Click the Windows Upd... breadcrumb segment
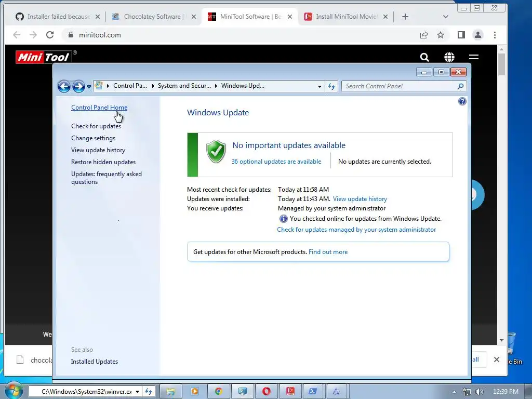532x399 pixels. (x=243, y=86)
